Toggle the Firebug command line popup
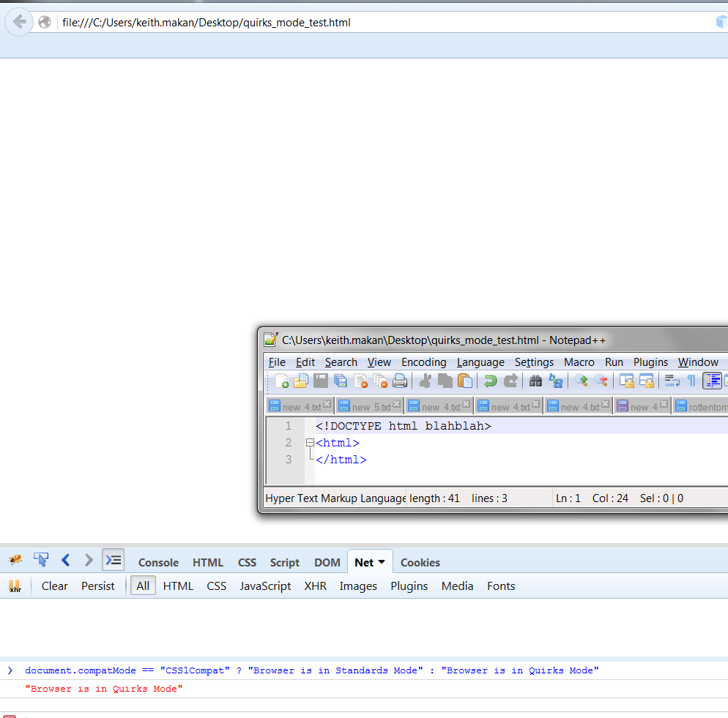 coord(114,560)
